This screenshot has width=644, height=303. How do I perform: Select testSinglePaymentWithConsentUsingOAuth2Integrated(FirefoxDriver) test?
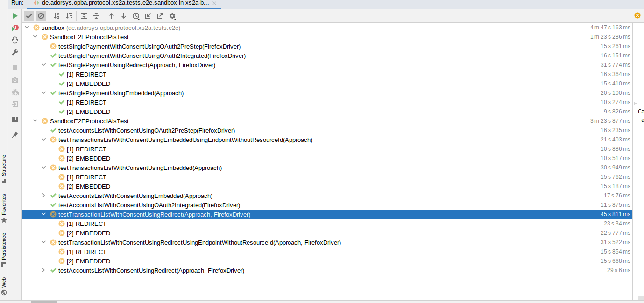[x=326, y=56]
